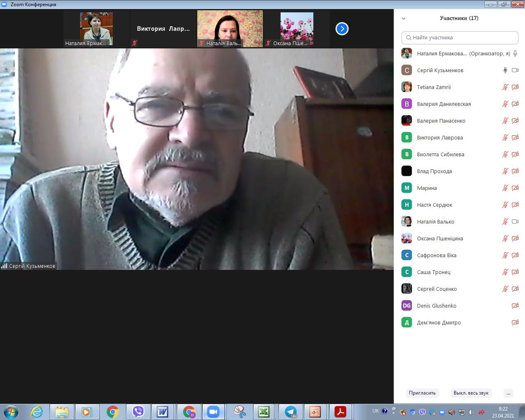This screenshot has width=525, height=420.
Task: Click muted microphone icon for Tetiana Zamrii
Action: tap(505, 87)
